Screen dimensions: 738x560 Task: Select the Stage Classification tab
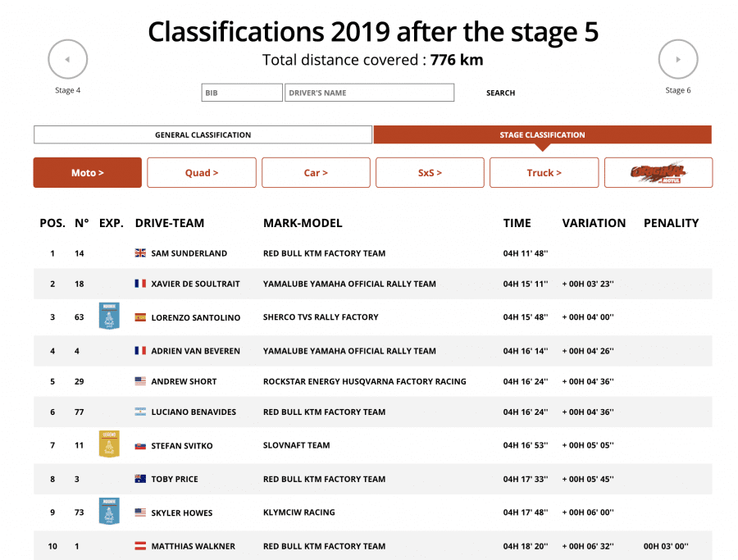[x=542, y=135]
